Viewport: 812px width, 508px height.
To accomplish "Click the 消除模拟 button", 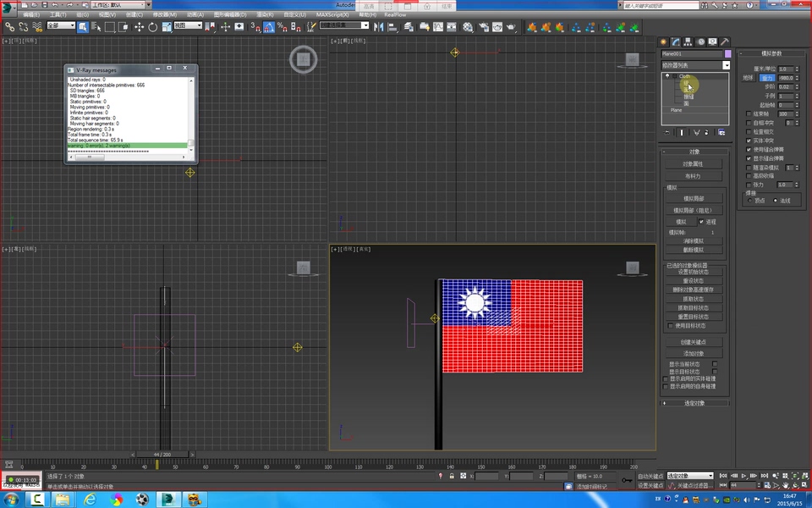I will point(694,241).
